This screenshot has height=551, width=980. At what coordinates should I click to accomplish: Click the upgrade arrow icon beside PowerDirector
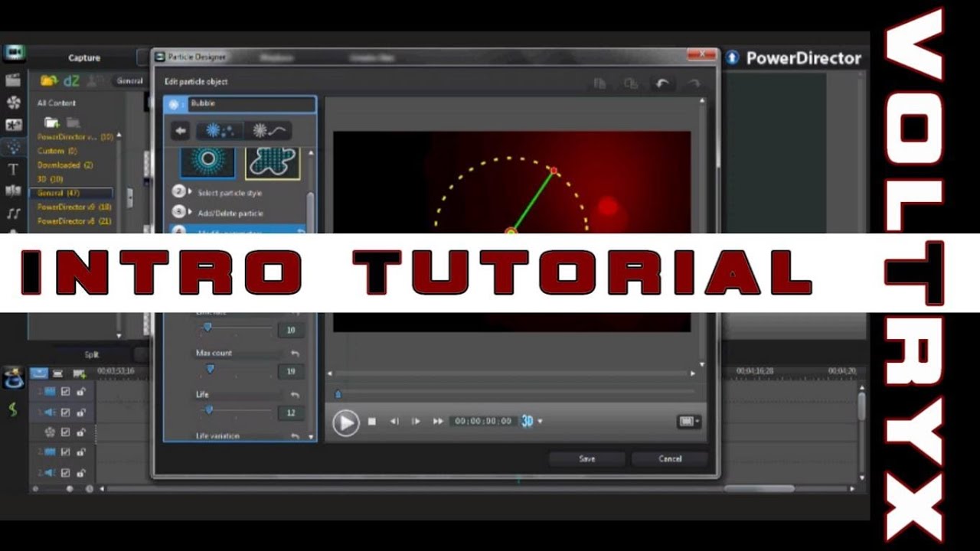(733, 57)
